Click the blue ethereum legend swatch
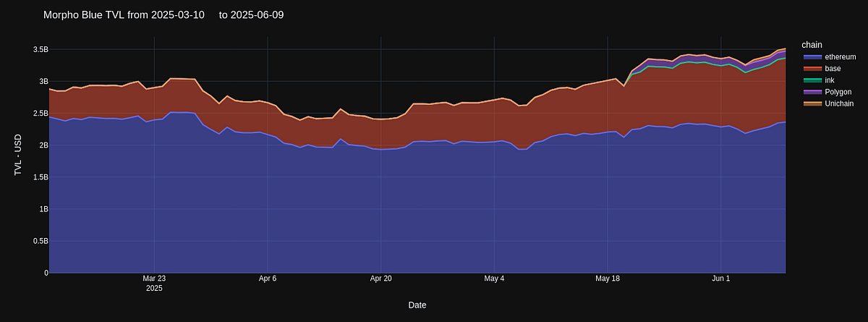868x322 pixels. (x=812, y=56)
